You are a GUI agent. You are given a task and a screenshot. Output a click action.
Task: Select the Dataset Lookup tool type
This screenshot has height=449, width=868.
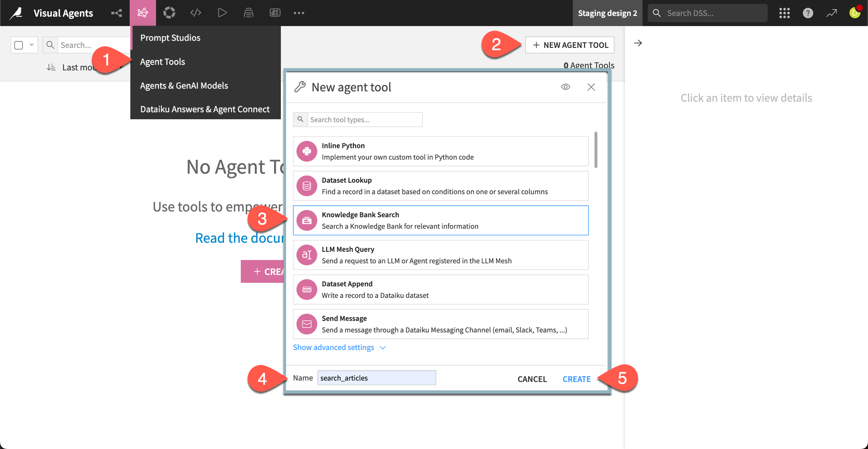[441, 186]
